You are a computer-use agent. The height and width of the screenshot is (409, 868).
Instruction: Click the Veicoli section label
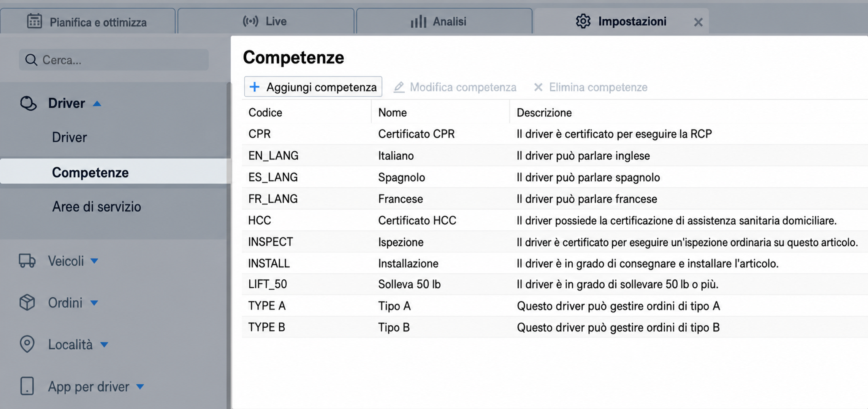point(66,261)
